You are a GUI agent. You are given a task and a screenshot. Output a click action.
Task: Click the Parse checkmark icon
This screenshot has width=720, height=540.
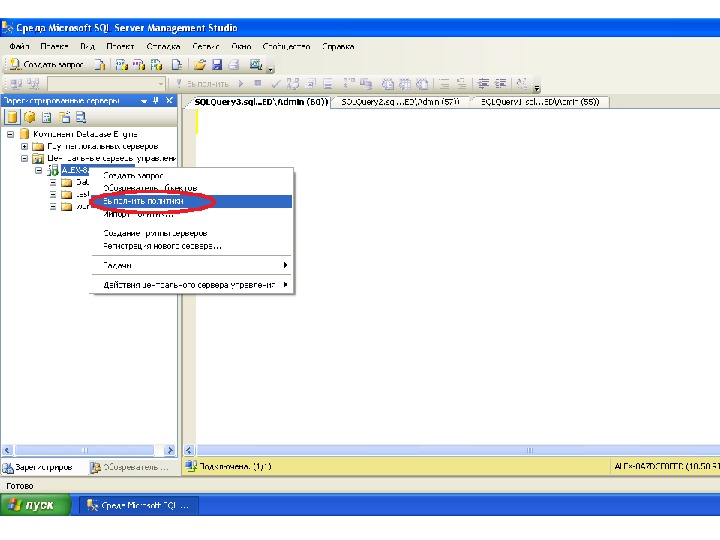(276, 84)
